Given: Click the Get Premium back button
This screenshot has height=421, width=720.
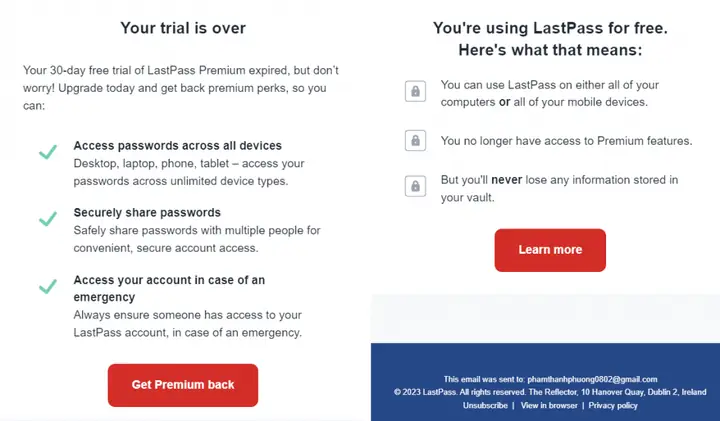Looking at the screenshot, I should (x=183, y=385).
